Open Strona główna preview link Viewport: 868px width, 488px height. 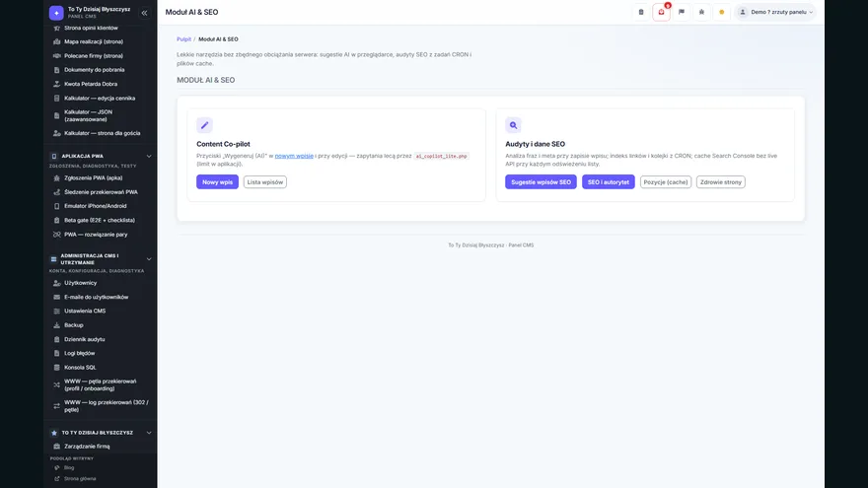pyautogui.click(x=80, y=479)
